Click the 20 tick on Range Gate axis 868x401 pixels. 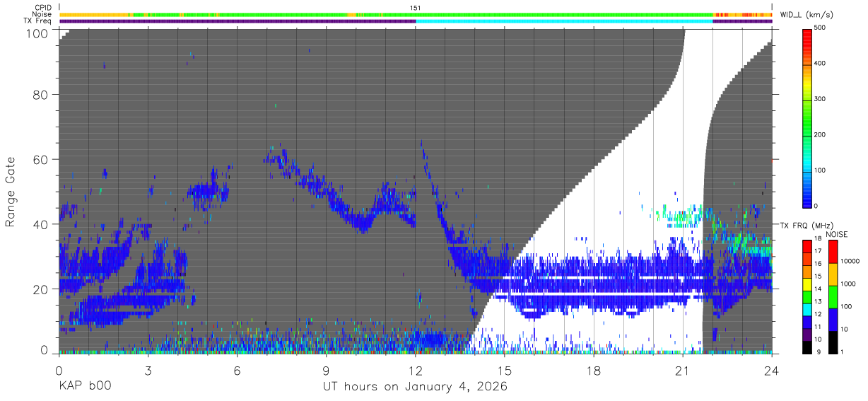click(x=41, y=290)
